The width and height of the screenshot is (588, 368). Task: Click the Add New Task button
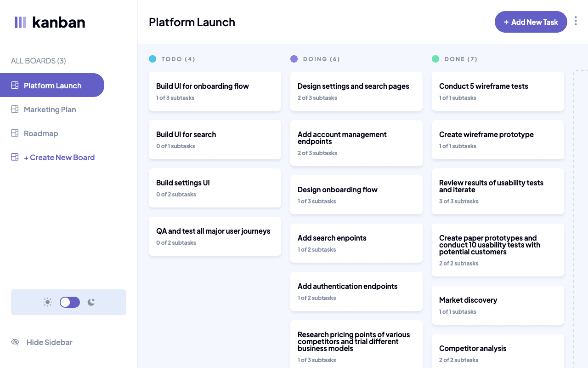(531, 22)
